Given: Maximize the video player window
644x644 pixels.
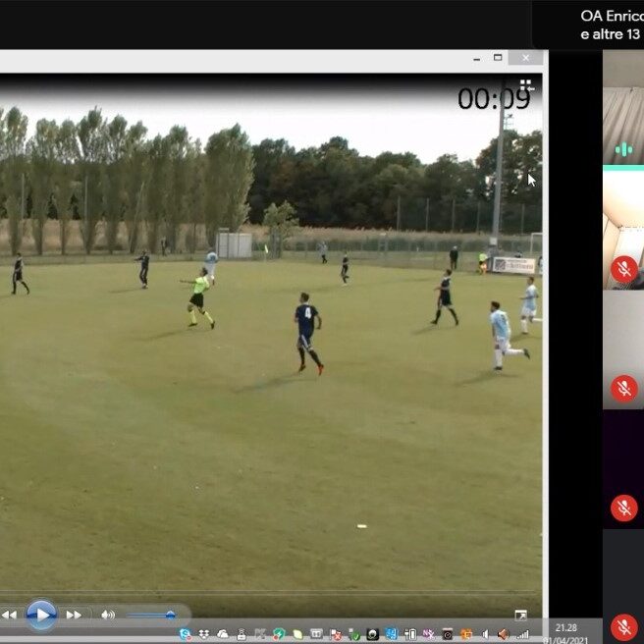Looking at the screenshot, I should pos(498,58).
